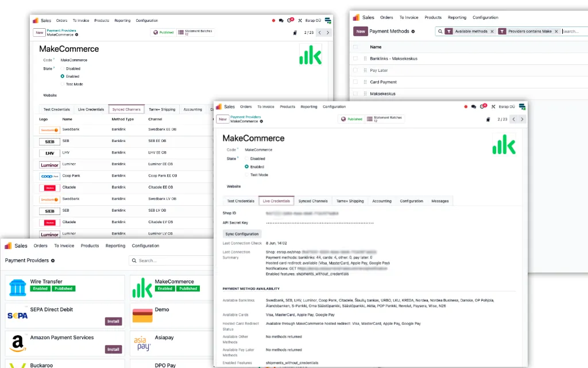The width and height of the screenshot is (588, 368).
Task: Tick checkbox for Pay Later row
Action: [355, 70]
